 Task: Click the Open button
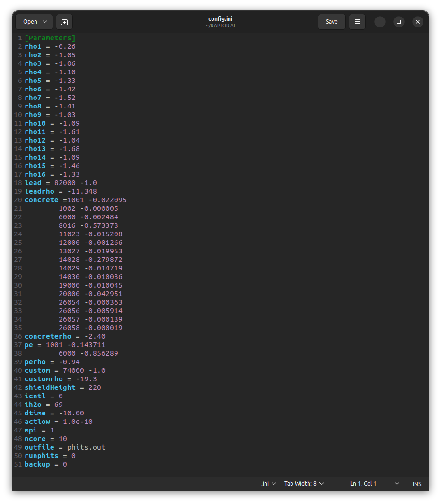[x=30, y=22]
